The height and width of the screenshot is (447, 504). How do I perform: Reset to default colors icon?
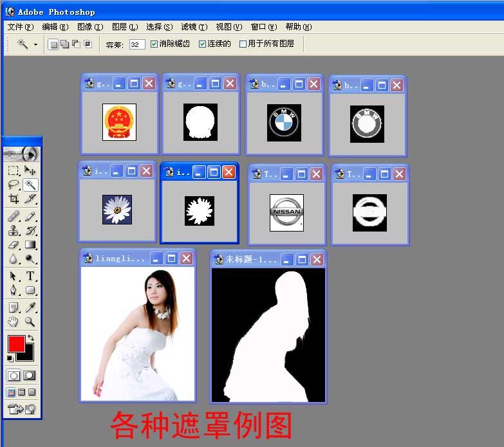click(10, 358)
